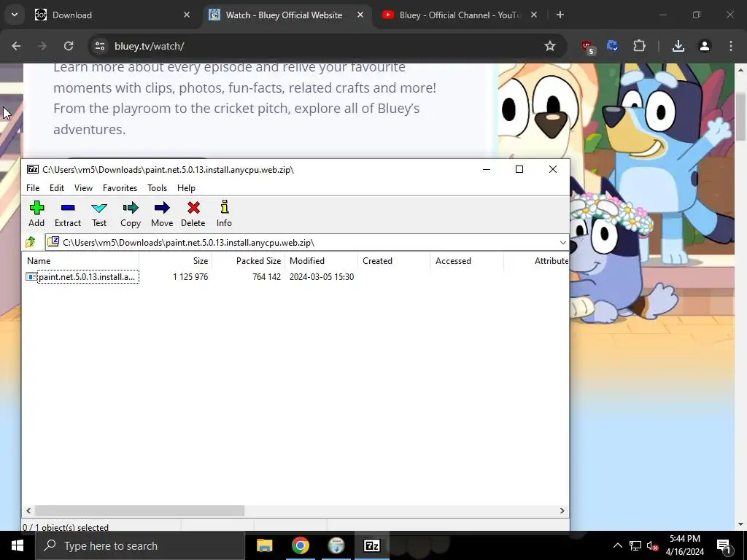Click the Chrome address bar URL
Image resolution: width=747 pixels, height=560 pixels.
pos(149,46)
